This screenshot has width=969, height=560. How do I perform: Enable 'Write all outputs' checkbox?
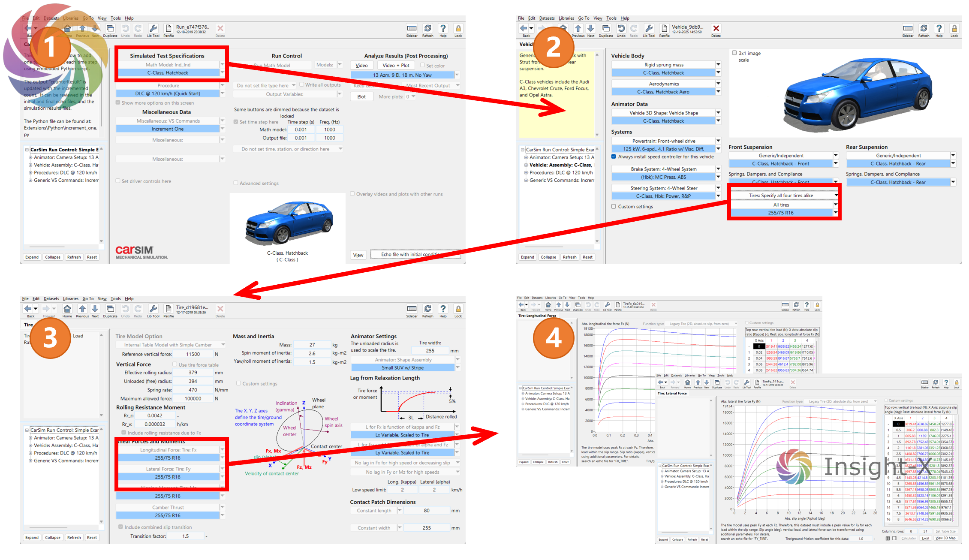coord(302,84)
